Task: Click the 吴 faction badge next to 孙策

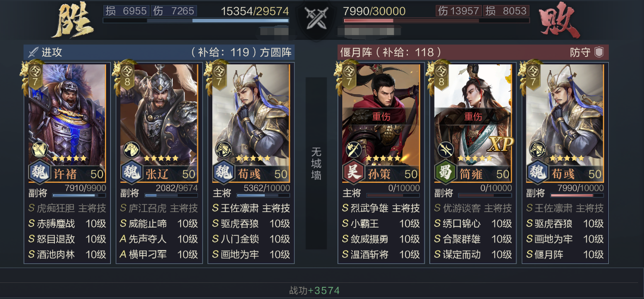Action: click(353, 172)
